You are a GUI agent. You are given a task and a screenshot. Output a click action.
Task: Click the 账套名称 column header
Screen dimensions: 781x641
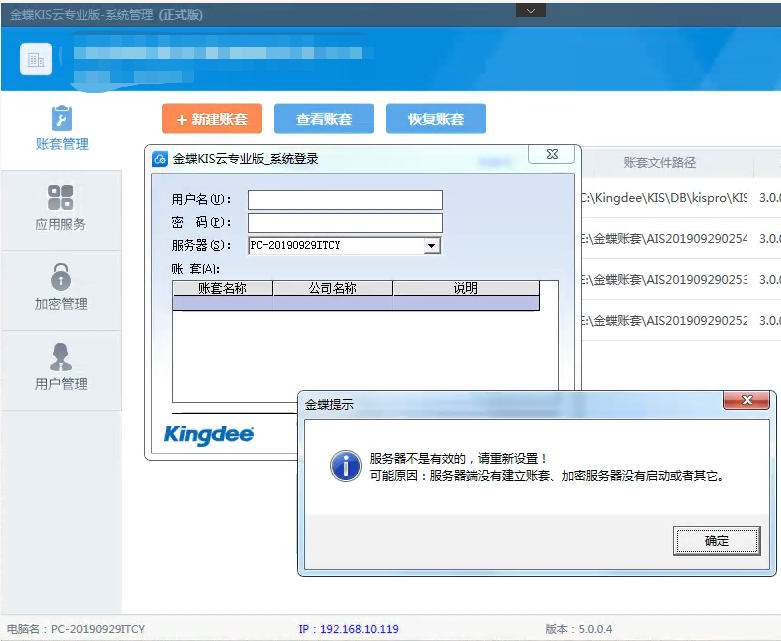click(x=222, y=288)
